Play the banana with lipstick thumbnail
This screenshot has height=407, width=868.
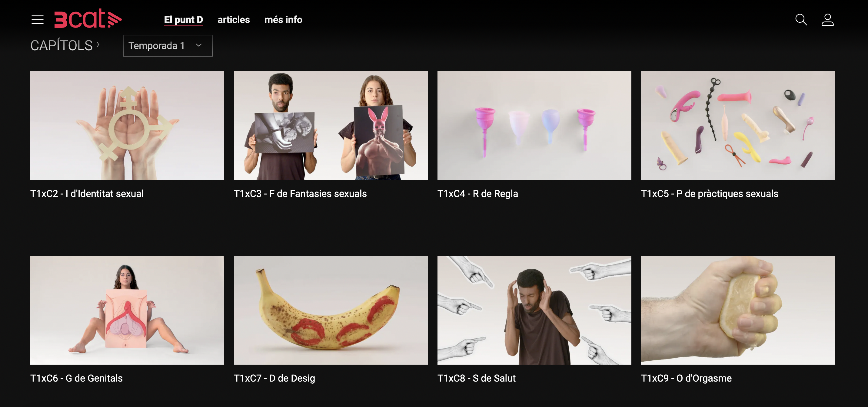pyautogui.click(x=331, y=310)
